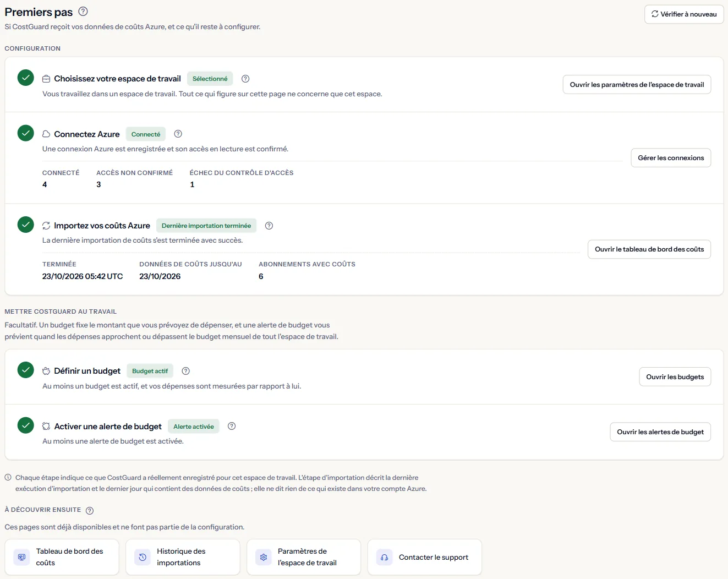
Task: Click the Alerte activée badge
Action: [194, 427]
